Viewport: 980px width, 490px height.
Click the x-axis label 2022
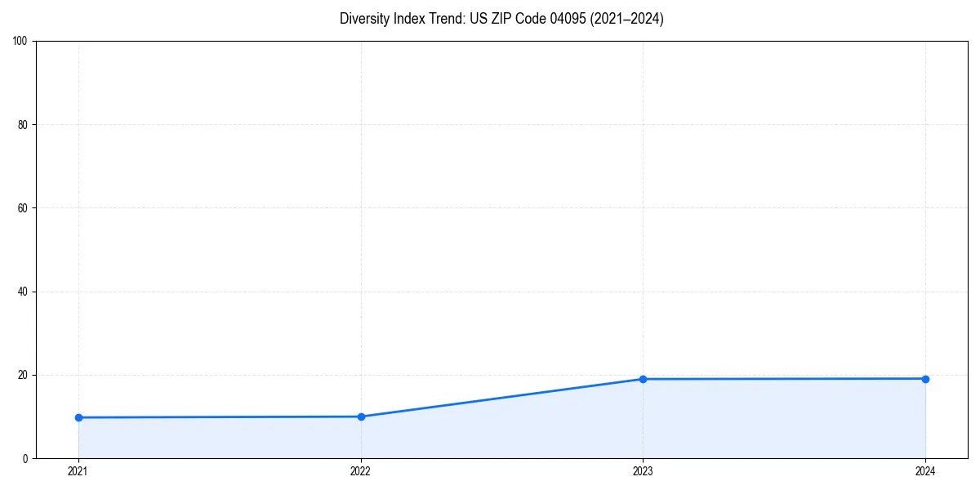pyautogui.click(x=361, y=471)
